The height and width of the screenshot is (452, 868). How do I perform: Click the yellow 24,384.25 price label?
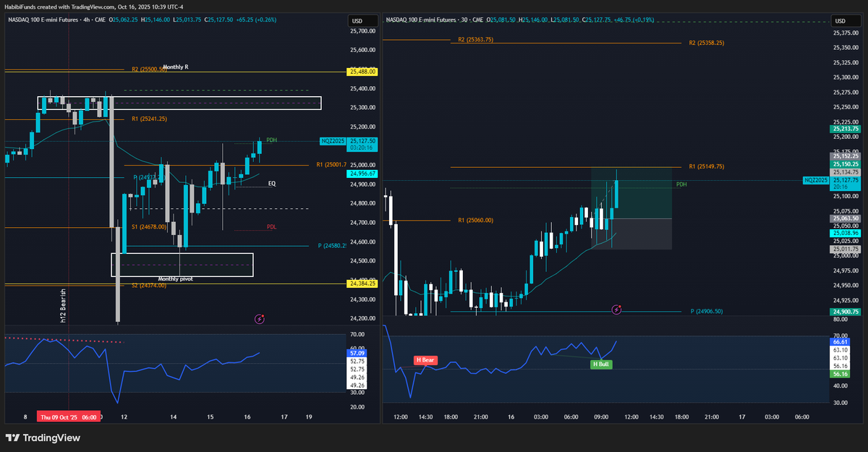point(362,283)
